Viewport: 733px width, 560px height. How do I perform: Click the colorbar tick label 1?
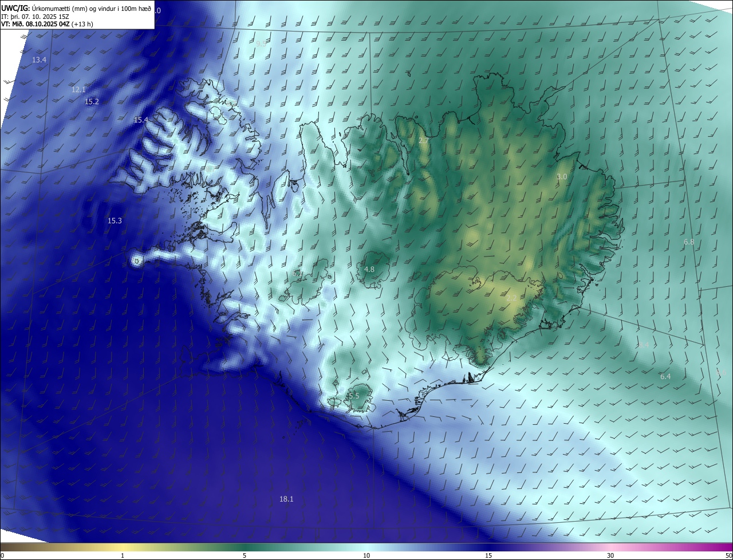[x=123, y=555]
